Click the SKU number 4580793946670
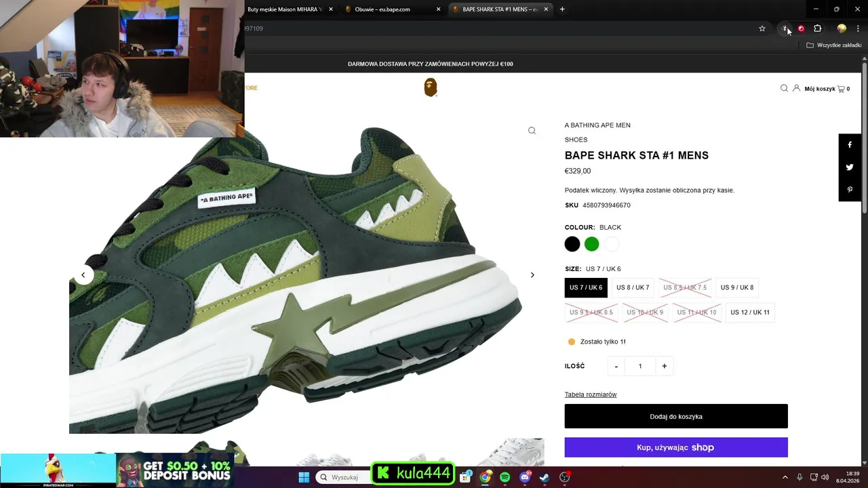Screen dimensions: 868x488 [x=606, y=205]
